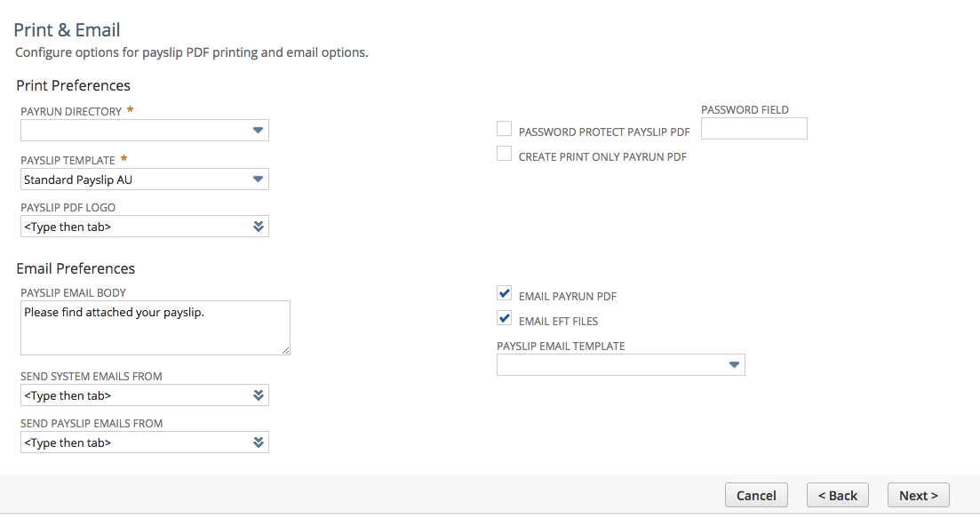This screenshot has width=980, height=518.
Task: Click the Send System Emails From chevron icon
Action: [x=259, y=394]
